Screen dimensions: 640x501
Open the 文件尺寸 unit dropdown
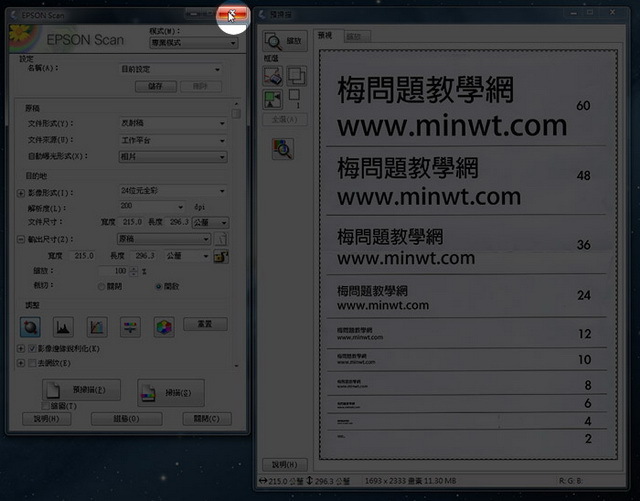point(211,223)
